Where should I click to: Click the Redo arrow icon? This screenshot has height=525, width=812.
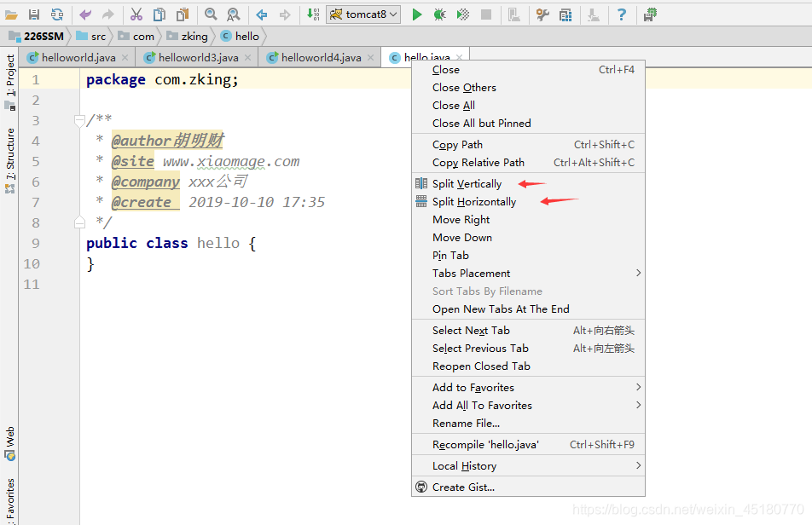pyautogui.click(x=107, y=14)
